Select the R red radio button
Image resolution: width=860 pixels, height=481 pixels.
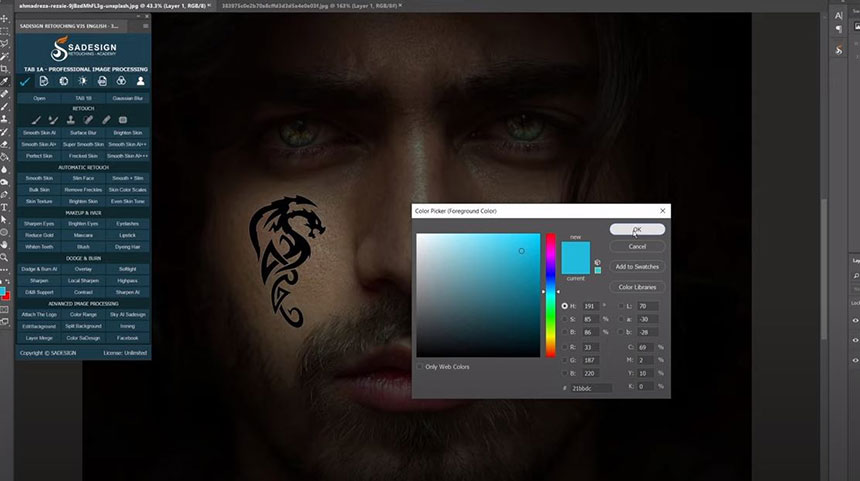[x=565, y=347]
